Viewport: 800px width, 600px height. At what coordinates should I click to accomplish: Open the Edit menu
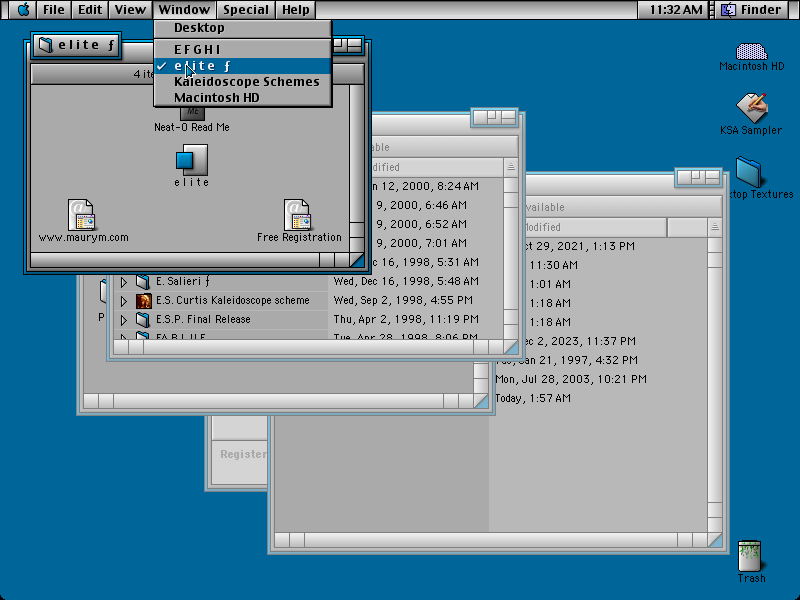(90, 10)
